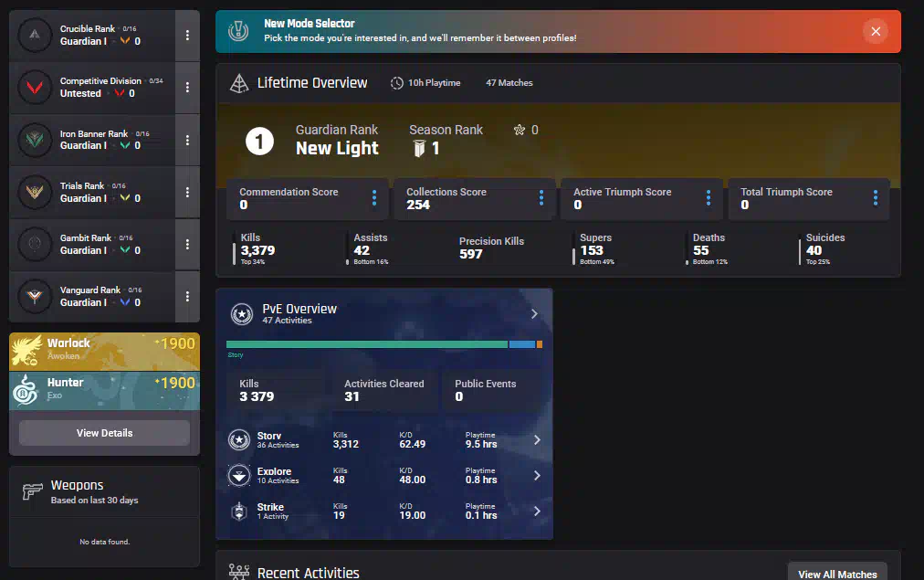Viewport: 924px width, 580px height.
Task: Open Crucible Rank options menu
Action: pos(187,36)
